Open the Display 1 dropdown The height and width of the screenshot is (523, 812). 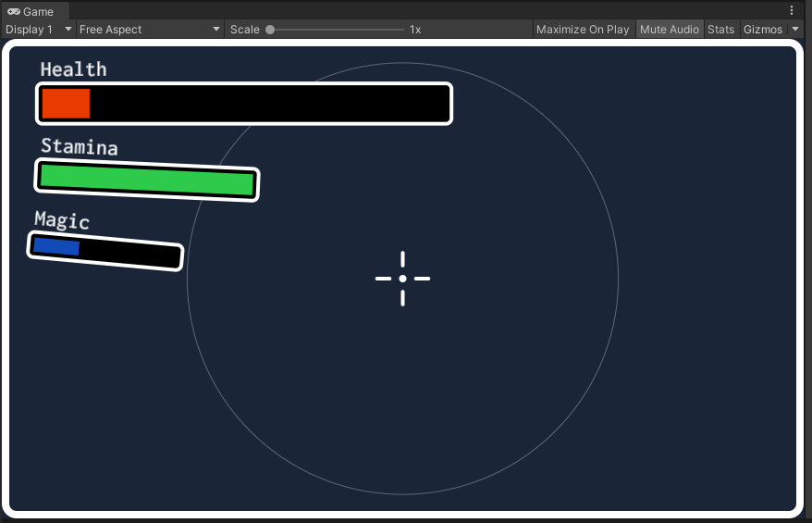(38, 30)
